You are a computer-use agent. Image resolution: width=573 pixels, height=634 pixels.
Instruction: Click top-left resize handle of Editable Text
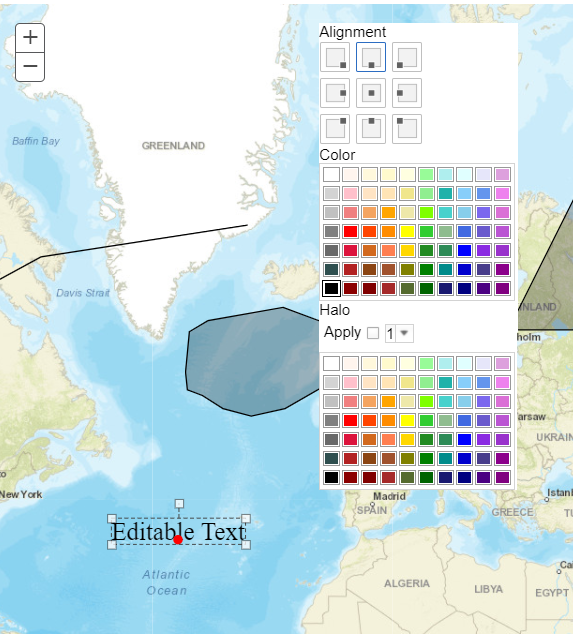point(112,518)
